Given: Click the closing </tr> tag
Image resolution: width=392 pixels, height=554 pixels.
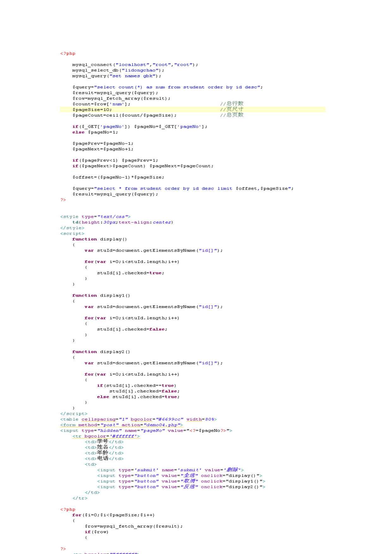Looking at the screenshot, I should tap(80, 498).
